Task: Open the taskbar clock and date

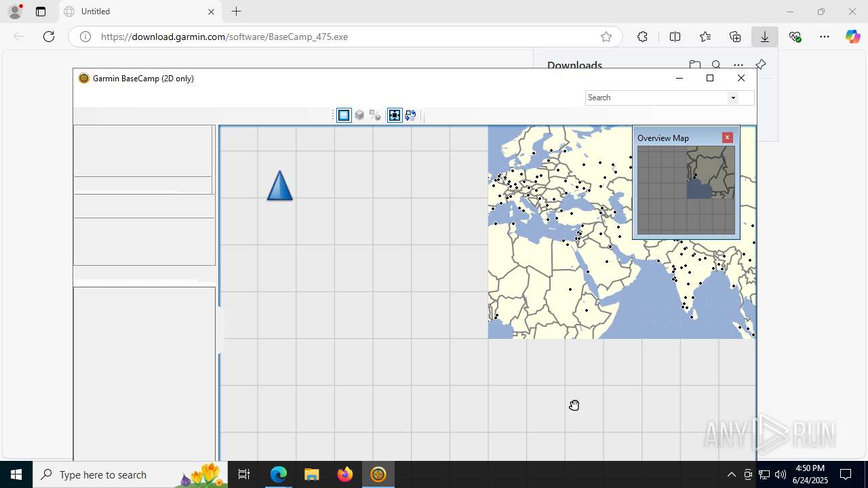Action: (x=810, y=474)
